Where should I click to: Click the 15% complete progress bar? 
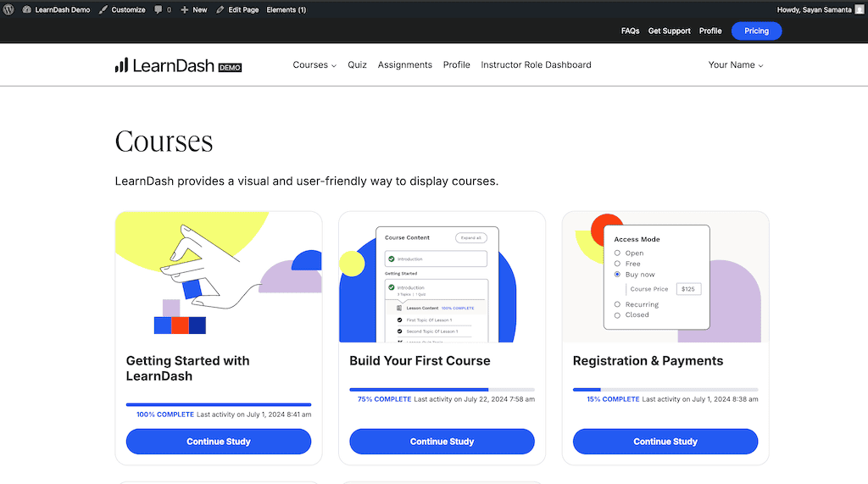point(665,390)
